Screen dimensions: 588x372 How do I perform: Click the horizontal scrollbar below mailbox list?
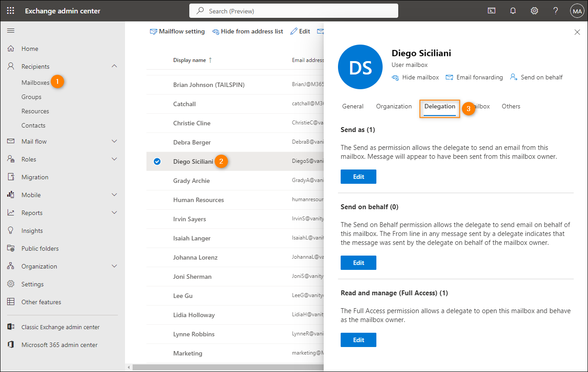(x=228, y=367)
